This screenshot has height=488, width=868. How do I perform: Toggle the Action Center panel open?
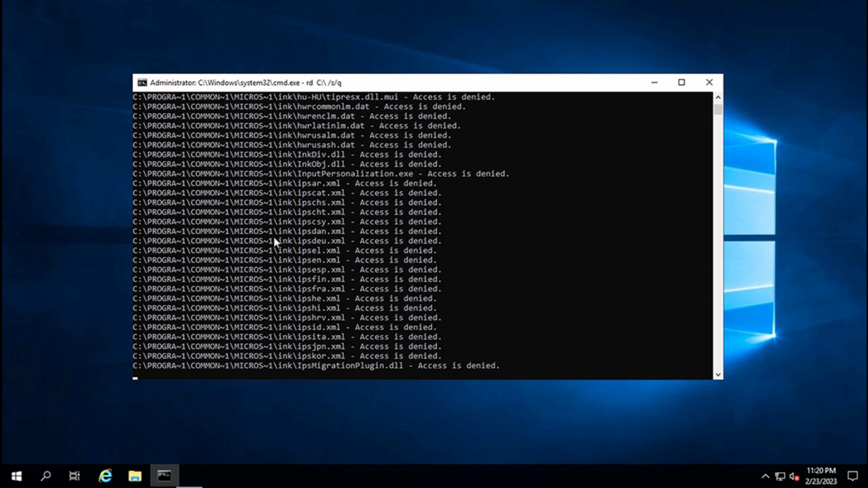click(853, 475)
